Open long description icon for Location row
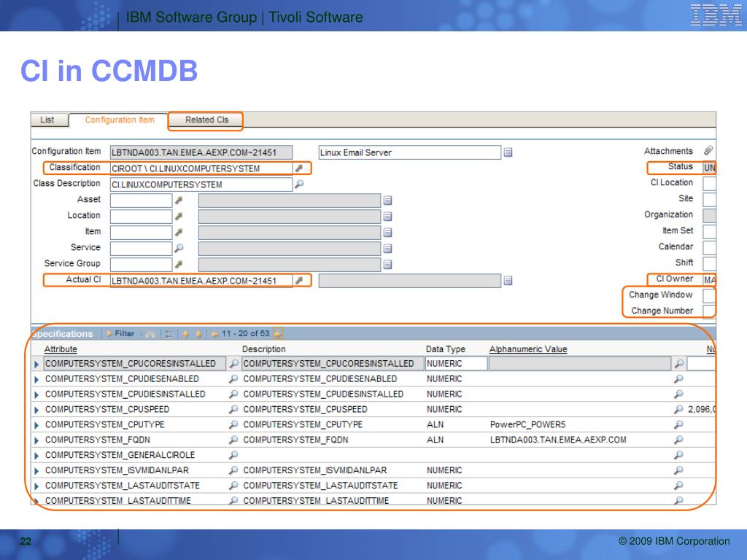The height and width of the screenshot is (560, 747). point(388,216)
